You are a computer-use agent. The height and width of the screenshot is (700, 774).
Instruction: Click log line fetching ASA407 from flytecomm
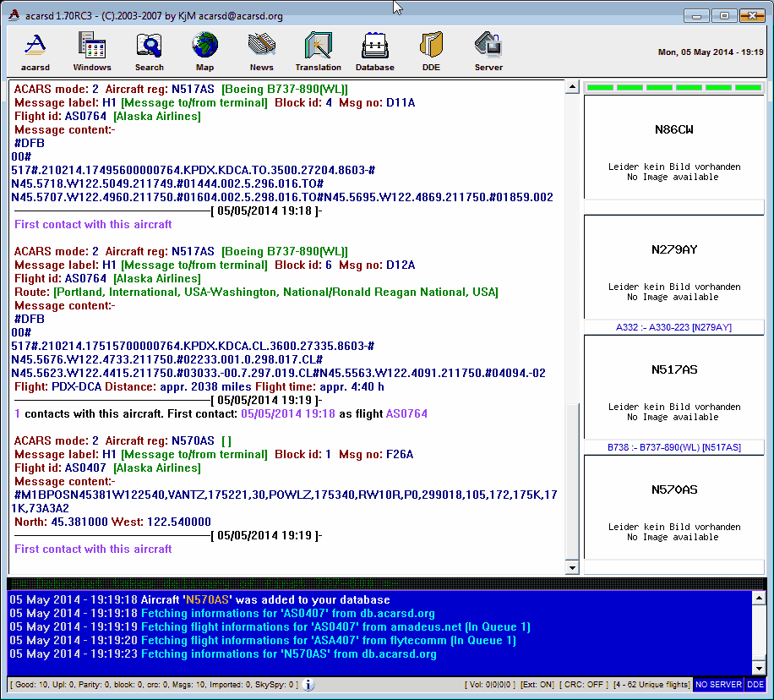[x=263, y=640]
